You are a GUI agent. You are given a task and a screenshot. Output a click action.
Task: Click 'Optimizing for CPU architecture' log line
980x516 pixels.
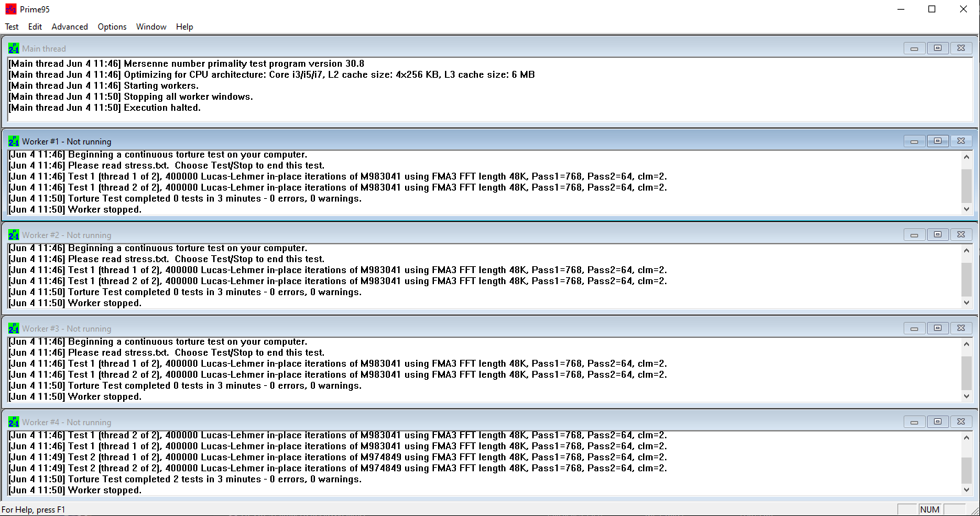point(272,74)
